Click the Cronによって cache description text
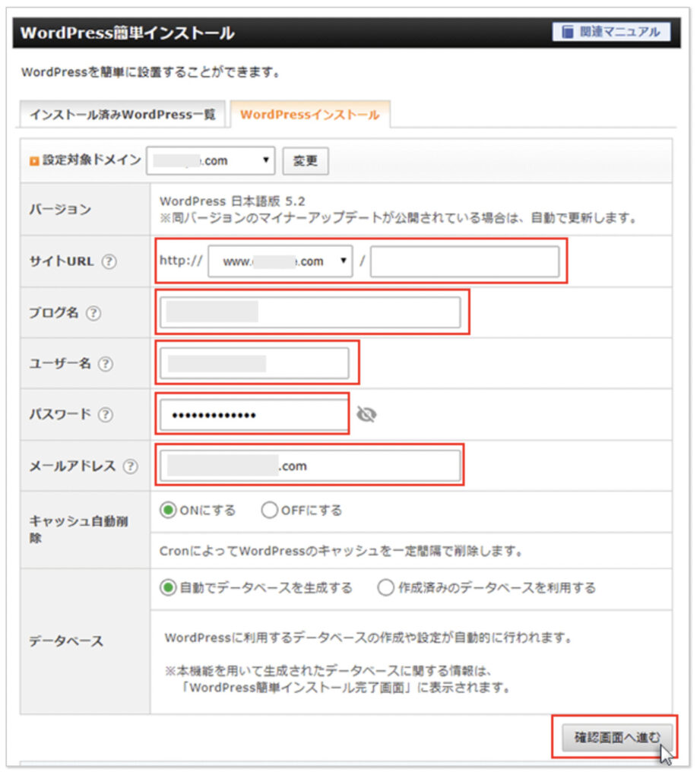Screen dimensions: 700x778 340,552
